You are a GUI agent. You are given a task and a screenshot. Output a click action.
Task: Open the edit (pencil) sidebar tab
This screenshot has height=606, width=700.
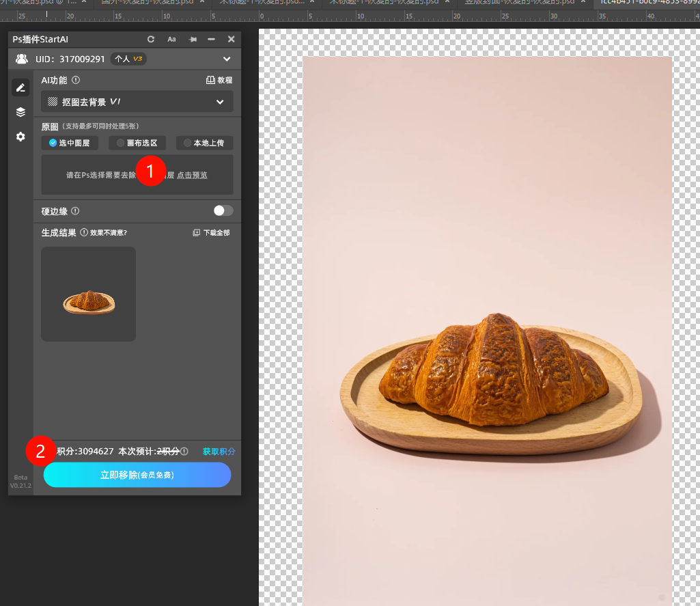coord(20,87)
